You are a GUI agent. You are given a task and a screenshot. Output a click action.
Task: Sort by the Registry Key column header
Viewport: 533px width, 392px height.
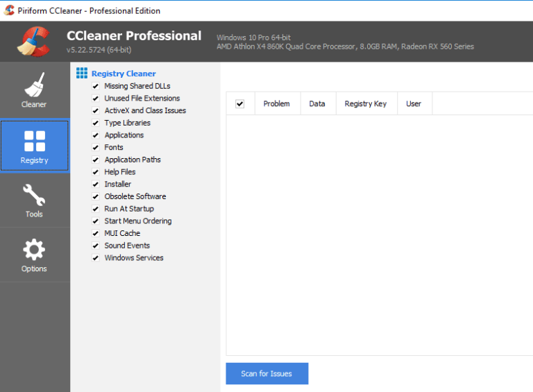tap(365, 104)
